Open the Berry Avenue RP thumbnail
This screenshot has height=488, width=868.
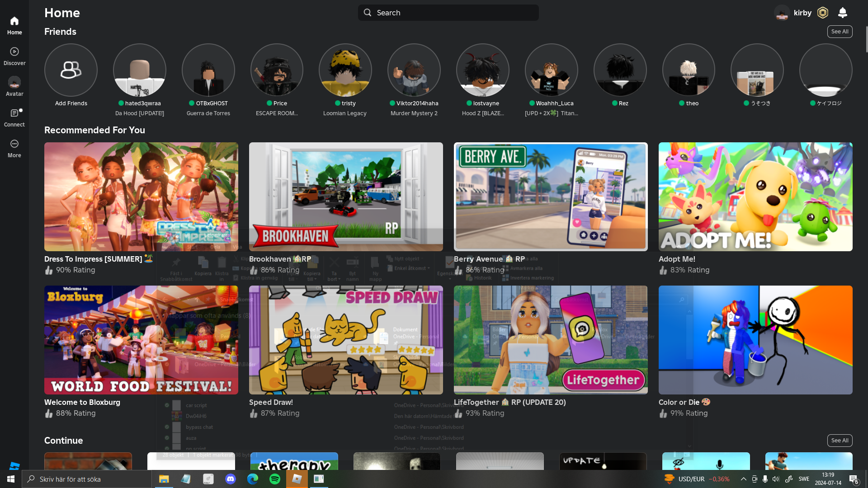point(551,197)
